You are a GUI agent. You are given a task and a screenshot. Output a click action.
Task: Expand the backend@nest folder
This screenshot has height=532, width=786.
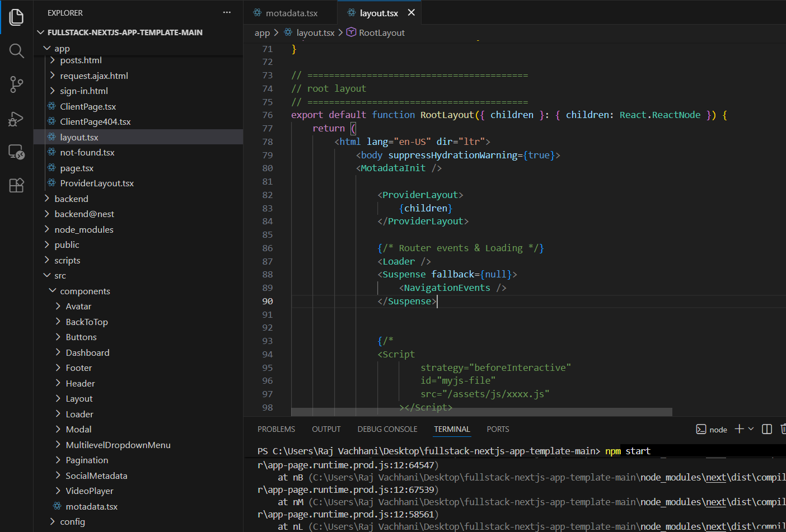tap(47, 214)
